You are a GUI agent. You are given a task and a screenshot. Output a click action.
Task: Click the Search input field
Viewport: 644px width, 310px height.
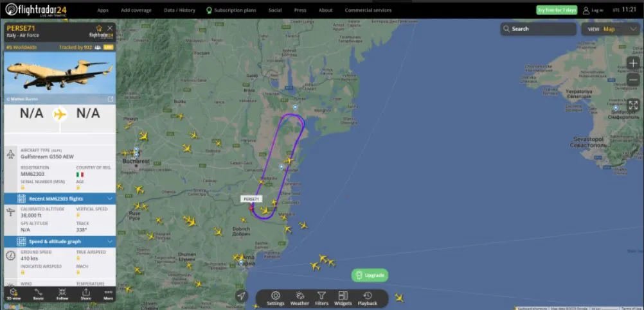click(x=538, y=29)
